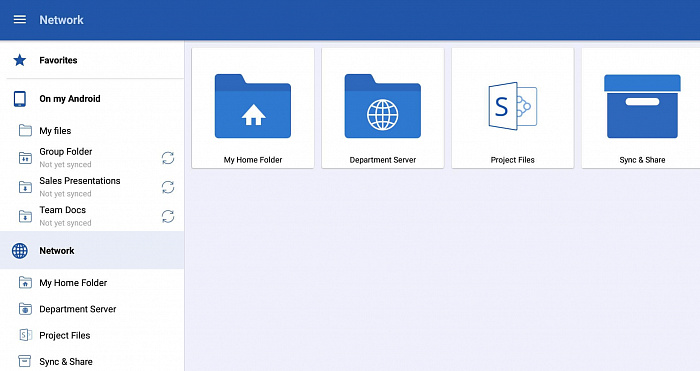This screenshot has height=371, width=700.
Task: Click the Project Files SharePoint sidebar icon
Action: 25,335
